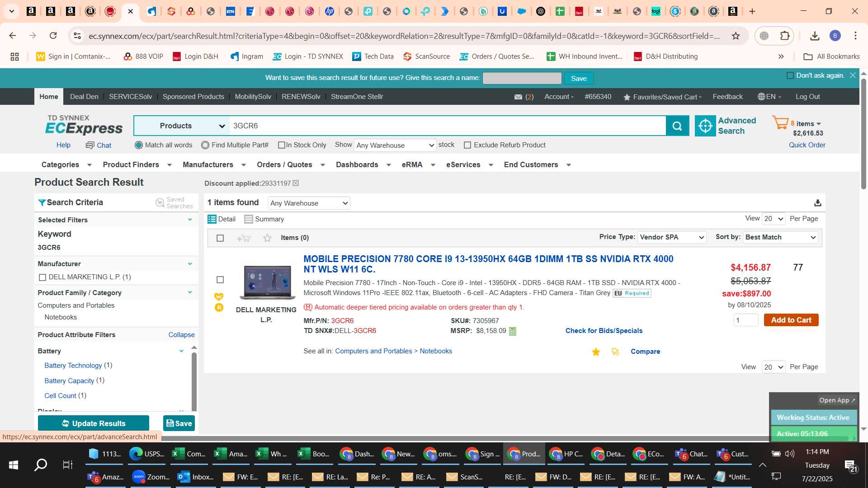Screen dimensions: 868x488
Task: Remove applied discount X icon
Action: tap(296, 183)
